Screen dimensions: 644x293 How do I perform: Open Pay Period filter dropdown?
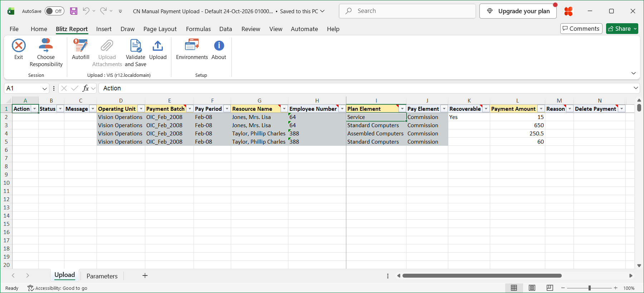click(x=227, y=109)
